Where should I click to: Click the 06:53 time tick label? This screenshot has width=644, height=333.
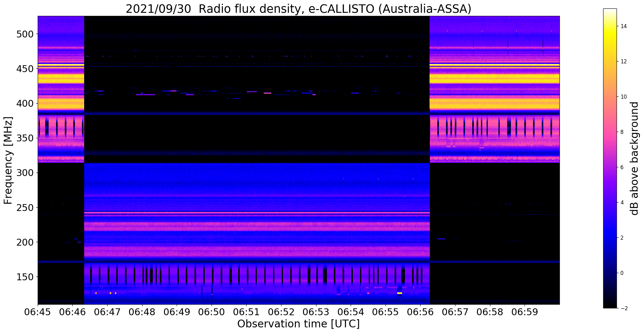point(316,312)
